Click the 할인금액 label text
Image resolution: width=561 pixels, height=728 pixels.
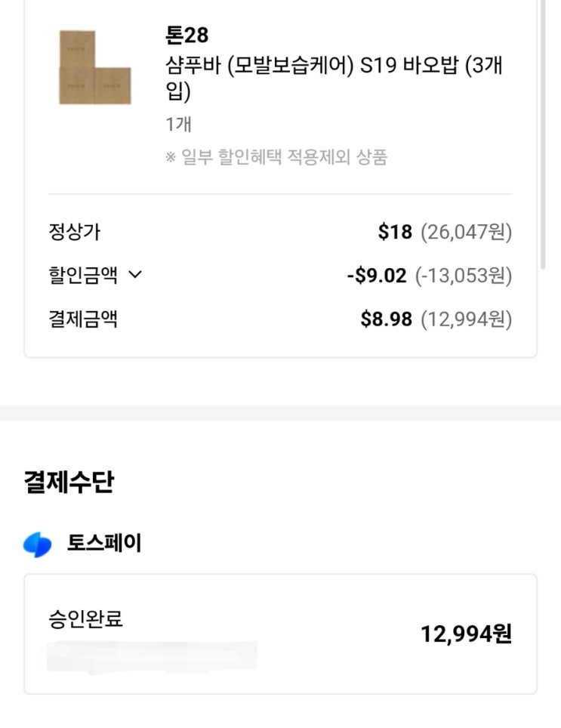tap(82, 276)
